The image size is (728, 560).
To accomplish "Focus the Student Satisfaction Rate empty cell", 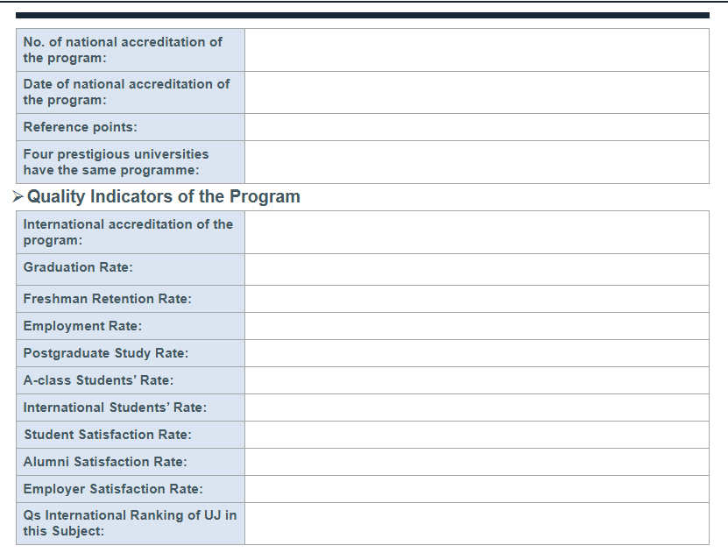I will coord(476,435).
